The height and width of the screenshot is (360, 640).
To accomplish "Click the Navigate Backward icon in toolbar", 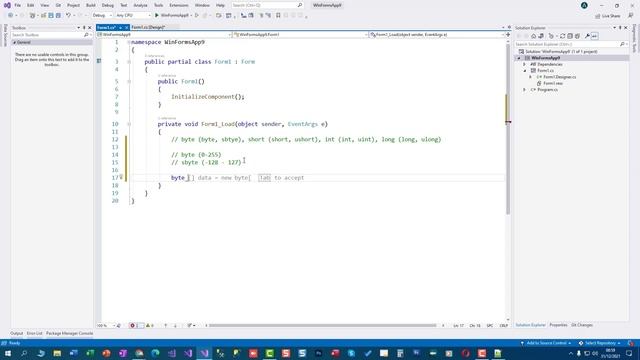I will click(x=10, y=15).
